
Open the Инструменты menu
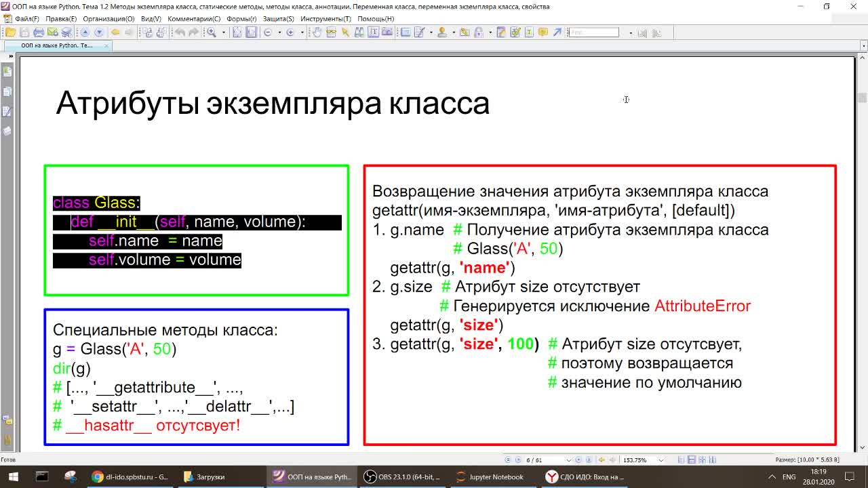click(x=325, y=19)
